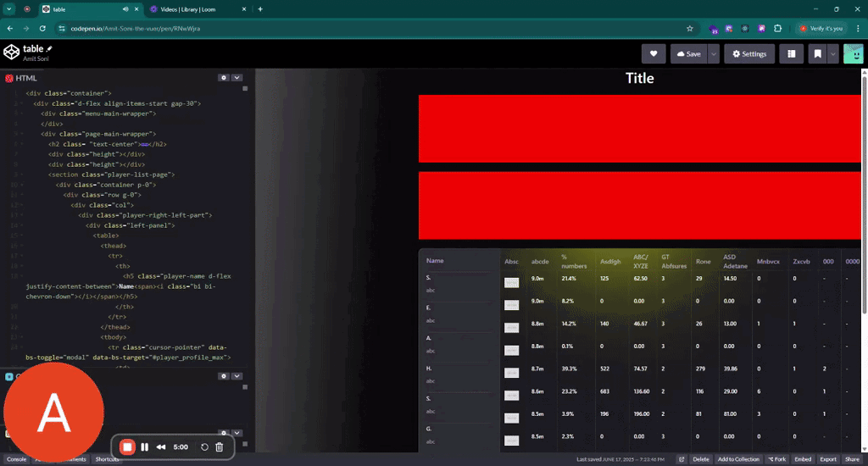Click the Export button
This screenshot has width=868, height=466.
pos(827,459)
